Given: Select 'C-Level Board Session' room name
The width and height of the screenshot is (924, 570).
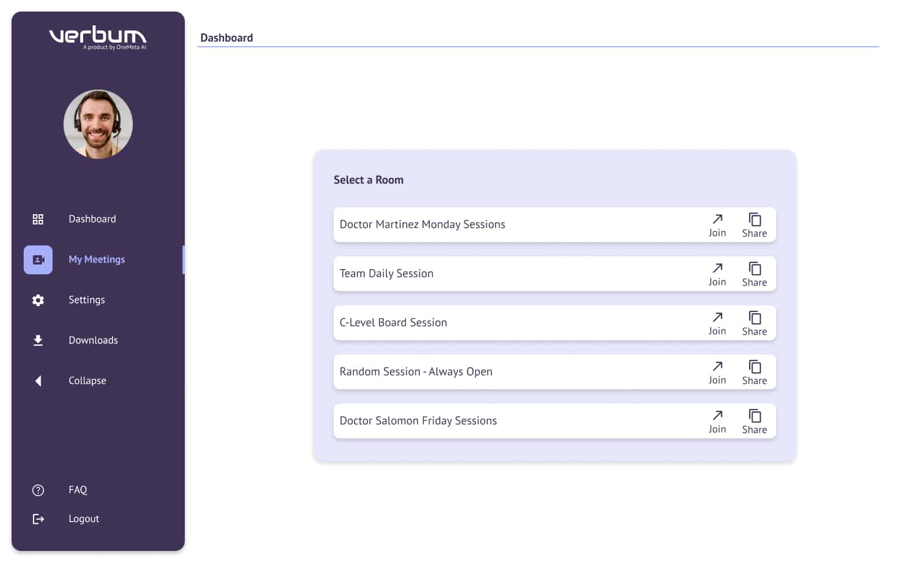Looking at the screenshot, I should (393, 322).
